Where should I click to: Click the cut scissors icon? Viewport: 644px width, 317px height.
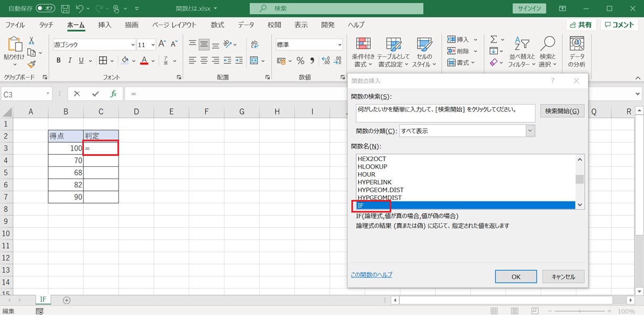point(31,40)
